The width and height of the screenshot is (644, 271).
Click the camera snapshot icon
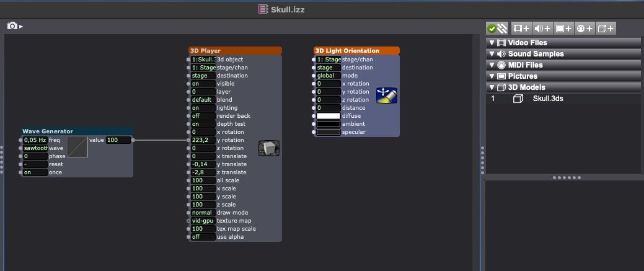(x=12, y=26)
